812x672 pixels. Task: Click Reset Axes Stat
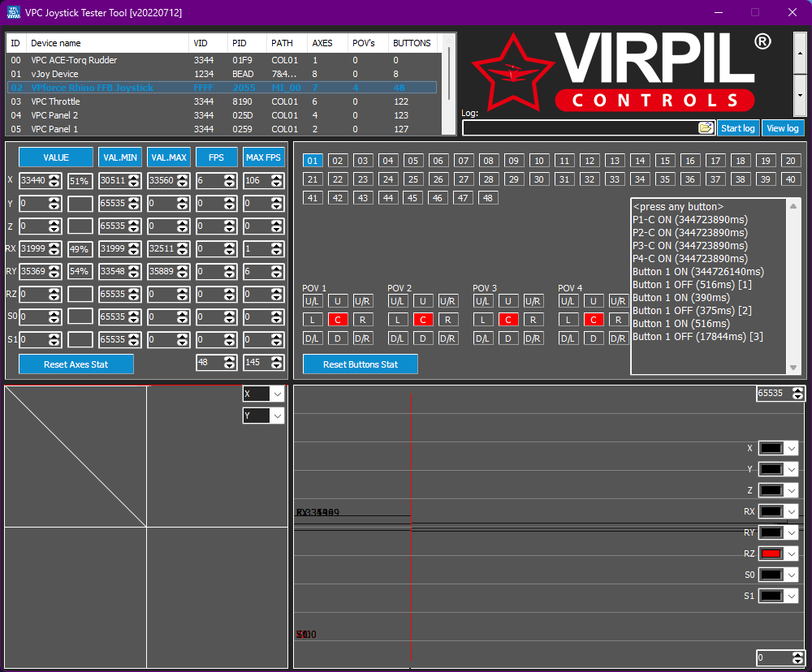click(x=76, y=364)
